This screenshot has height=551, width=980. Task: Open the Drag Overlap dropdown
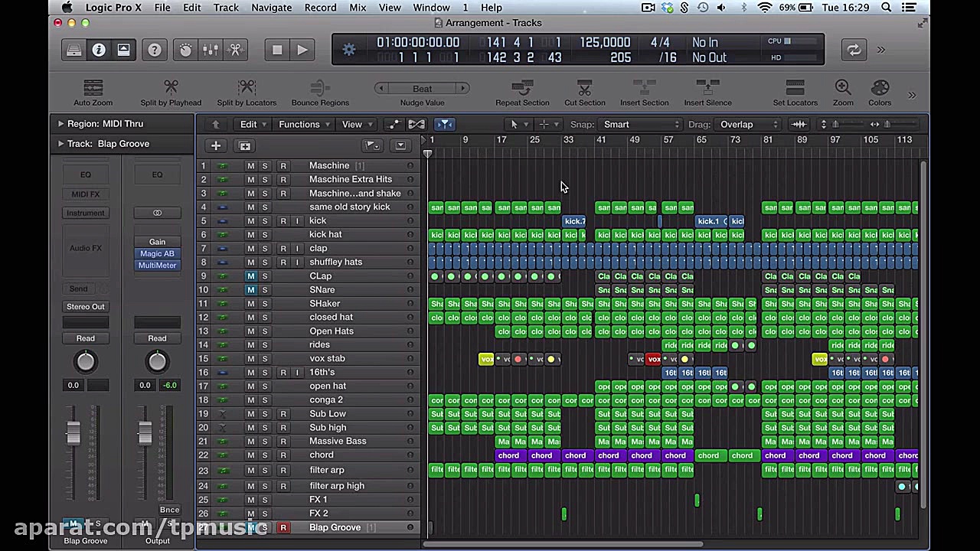pos(747,124)
